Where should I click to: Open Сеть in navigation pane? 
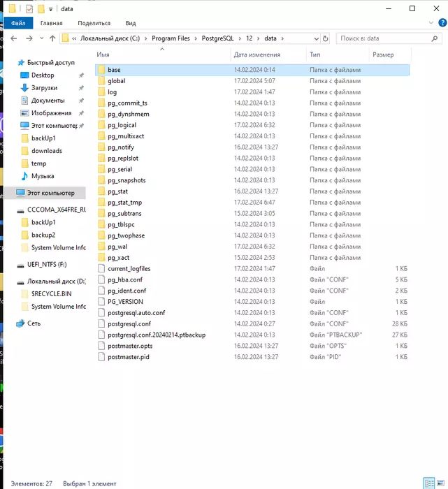click(x=34, y=323)
